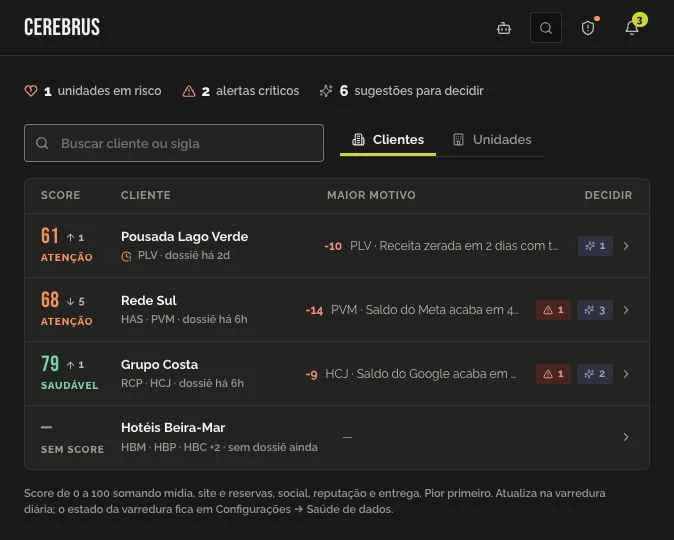Click the SAUDÁVEL status label
This screenshot has height=540, width=674.
(69, 385)
